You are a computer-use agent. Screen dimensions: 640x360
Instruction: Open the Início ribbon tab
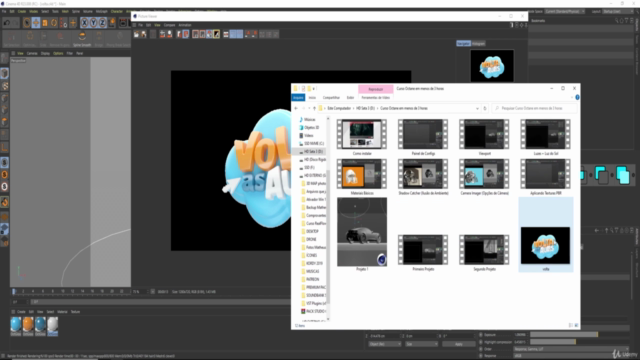point(312,98)
